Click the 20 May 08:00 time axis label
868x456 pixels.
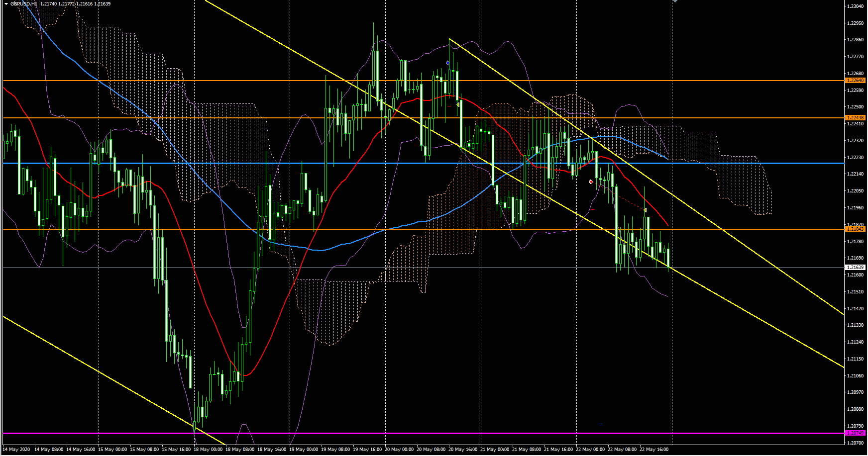pyautogui.click(x=431, y=450)
